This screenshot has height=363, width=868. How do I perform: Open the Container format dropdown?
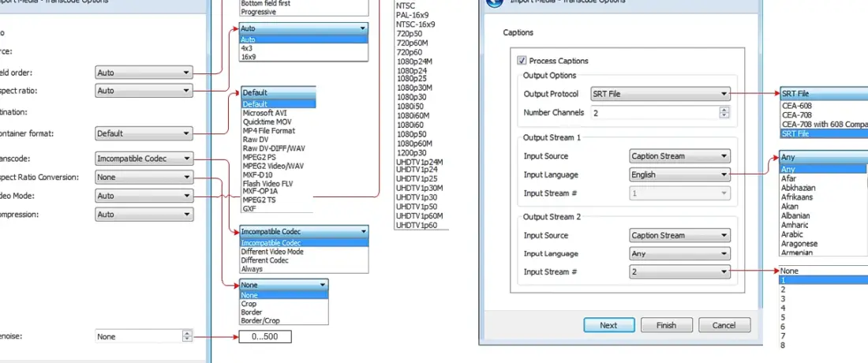tap(144, 133)
